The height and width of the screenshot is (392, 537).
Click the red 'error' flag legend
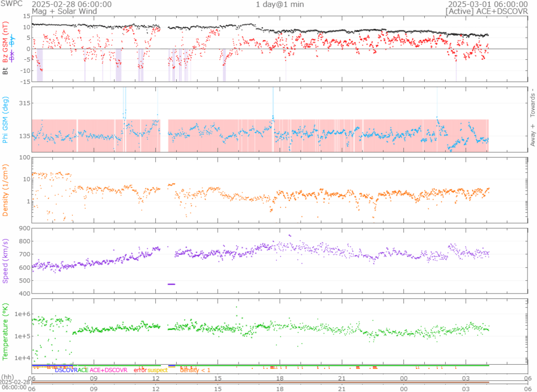click(140, 370)
